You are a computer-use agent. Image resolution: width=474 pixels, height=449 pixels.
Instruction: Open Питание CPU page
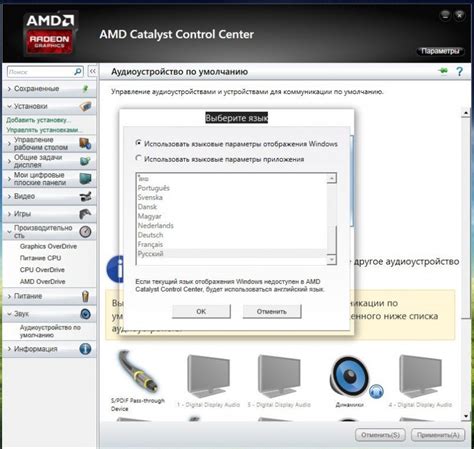(x=40, y=258)
